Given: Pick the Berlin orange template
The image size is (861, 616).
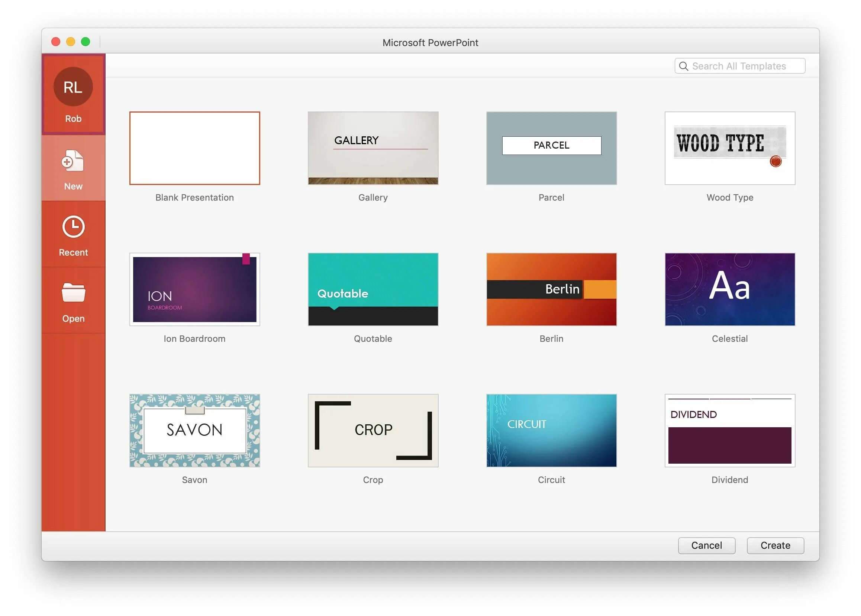Looking at the screenshot, I should [x=551, y=289].
